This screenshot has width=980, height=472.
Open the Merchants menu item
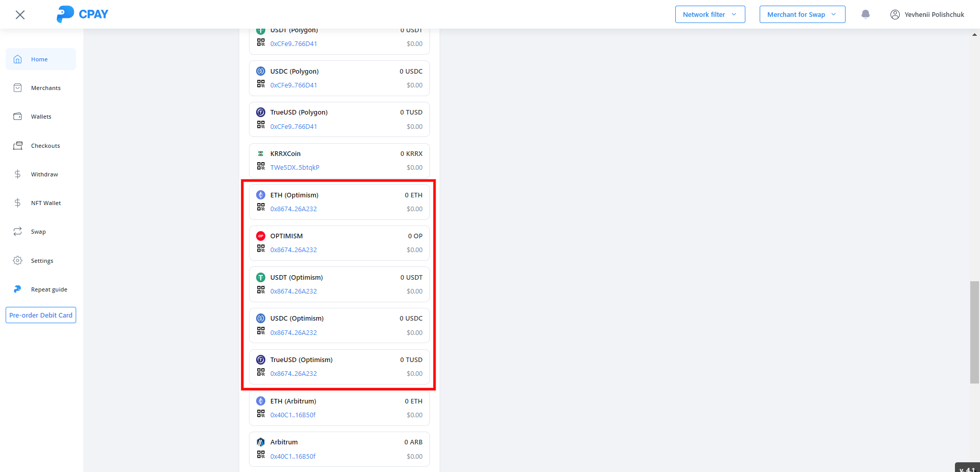click(x=45, y=88)
